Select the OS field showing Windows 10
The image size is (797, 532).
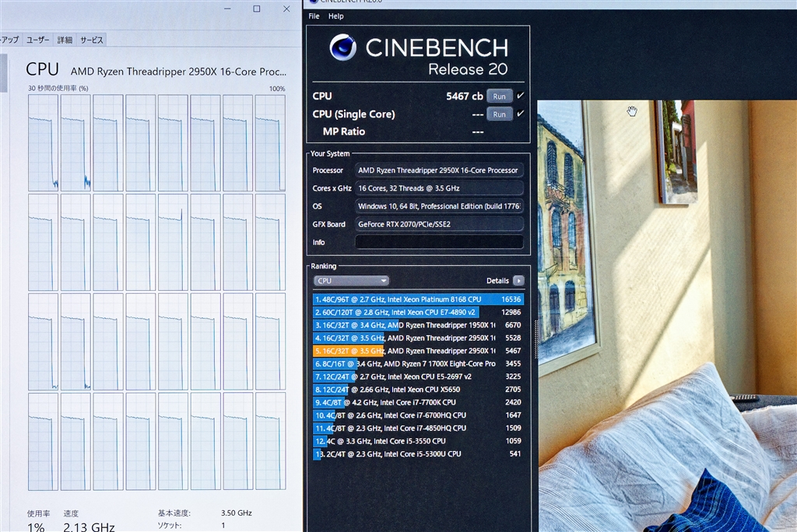point(439,206)
